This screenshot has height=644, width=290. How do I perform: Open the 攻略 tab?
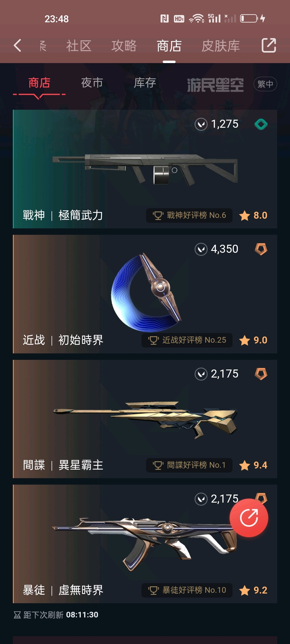[124, 46]
